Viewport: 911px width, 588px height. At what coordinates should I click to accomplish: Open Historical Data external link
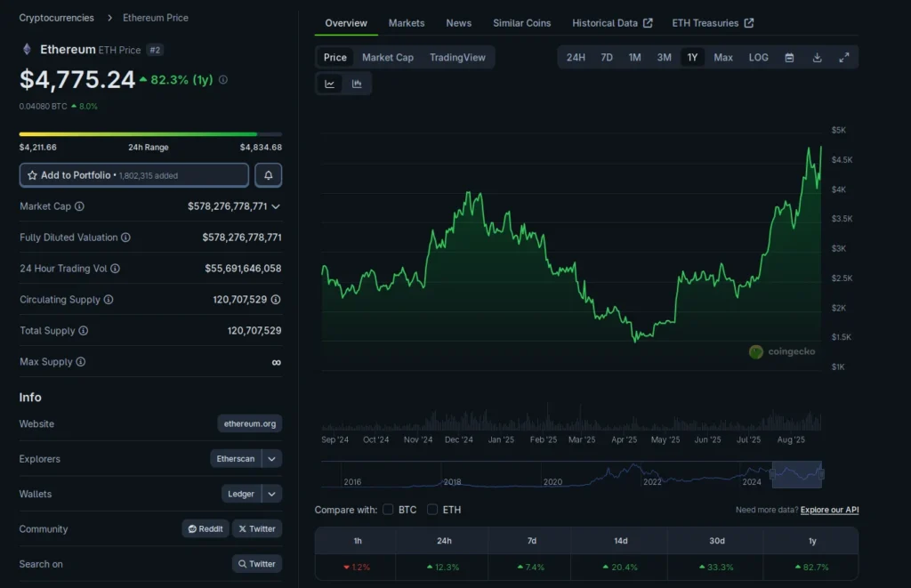(612, 23)
